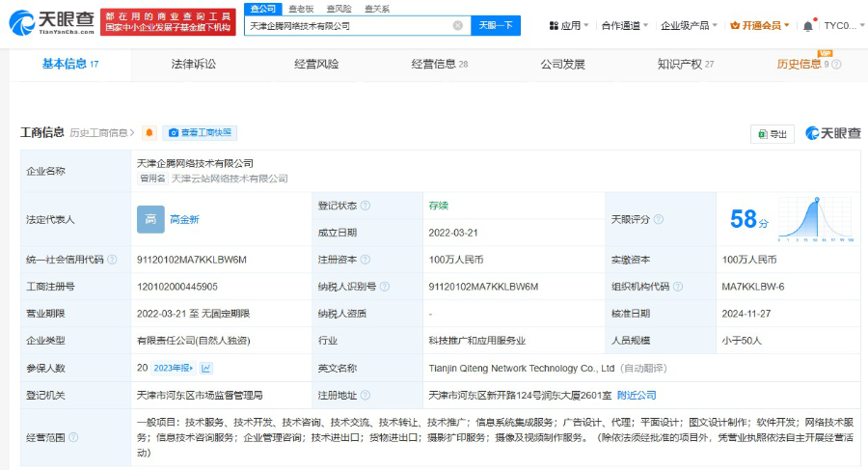The height and width of the screenshot is (470, 868).
Task: Open the TYC0... user account dropdown
Action: tap(844, 25)
